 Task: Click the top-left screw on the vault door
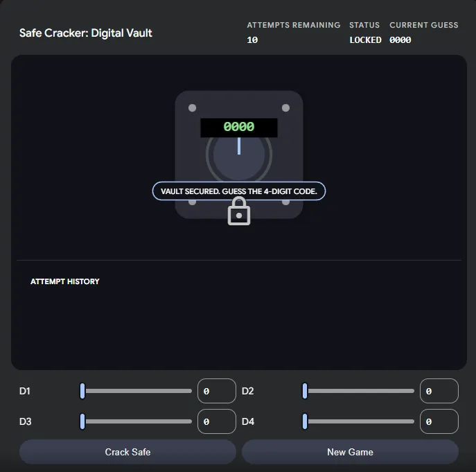(x=193, y=108)
